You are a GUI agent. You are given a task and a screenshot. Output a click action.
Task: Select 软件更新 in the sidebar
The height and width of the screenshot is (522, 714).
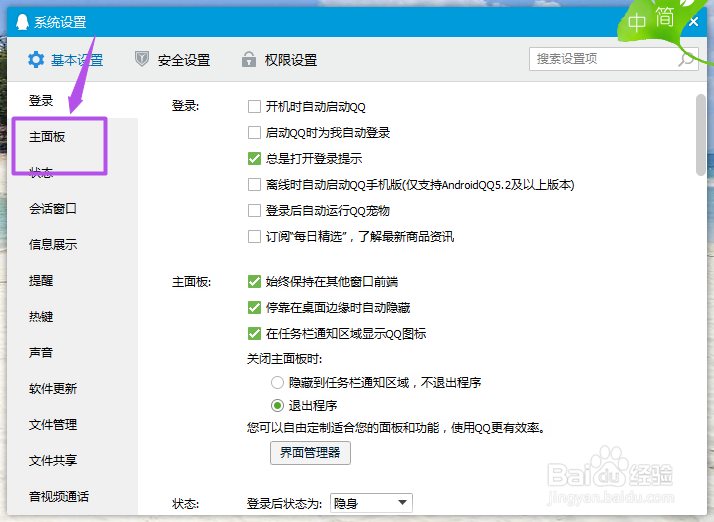pos(53,388)
